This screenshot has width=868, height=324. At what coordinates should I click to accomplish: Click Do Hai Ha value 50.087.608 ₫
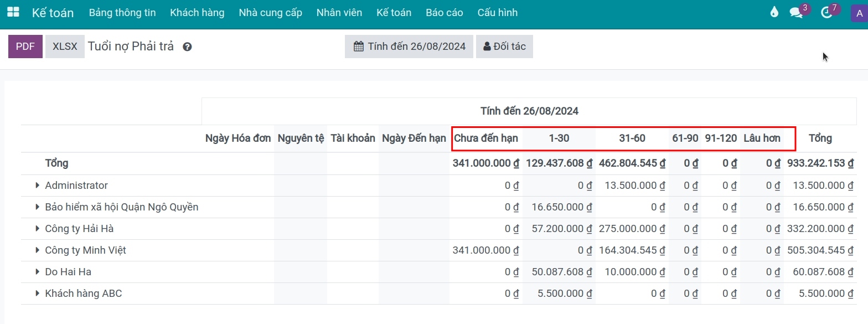(562, 271)
